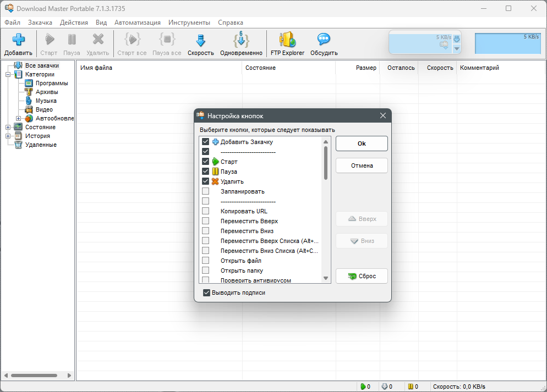Select Все закачки in the tree
This screenshot has height=392, width=547.
[x=42, y=65]
